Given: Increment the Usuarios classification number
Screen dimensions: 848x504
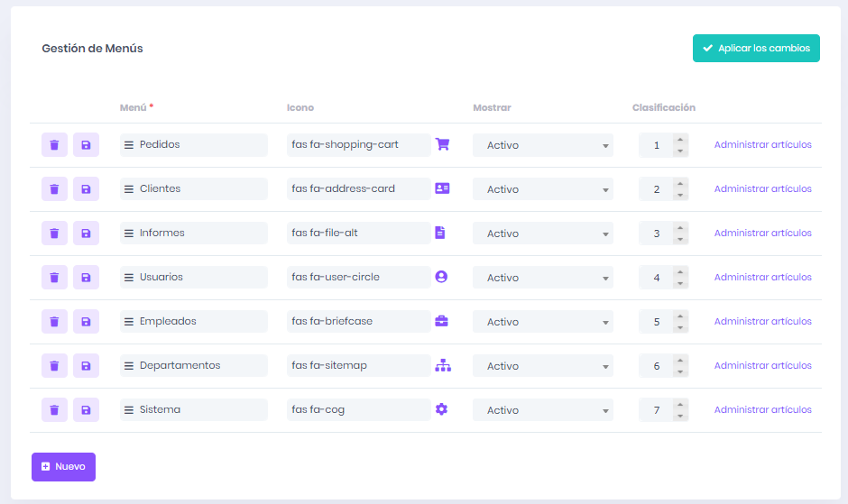Looking at the screenshot, I should coord(680,272).
